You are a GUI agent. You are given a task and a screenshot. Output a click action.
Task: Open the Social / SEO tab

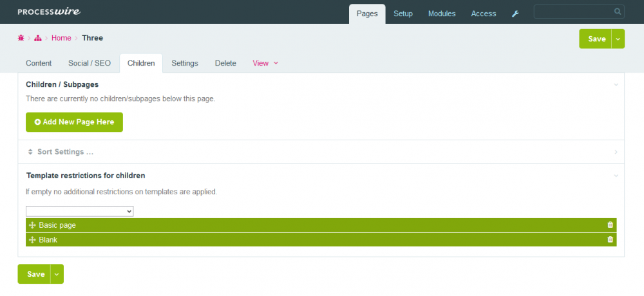[x=90, y=63]
